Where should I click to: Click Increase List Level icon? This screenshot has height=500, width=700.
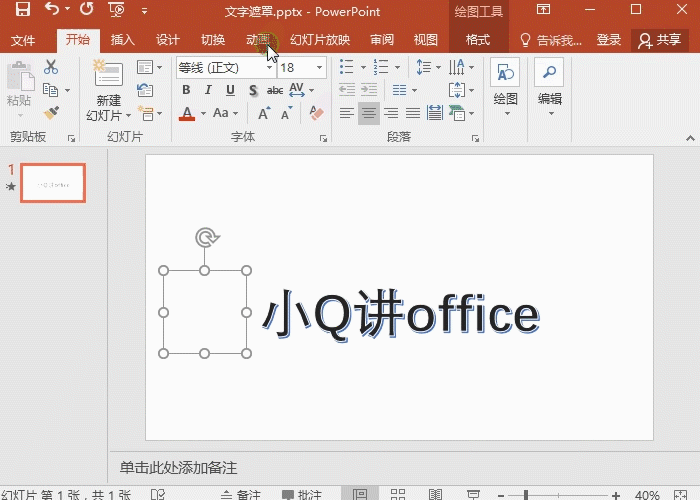click(369, 90)
